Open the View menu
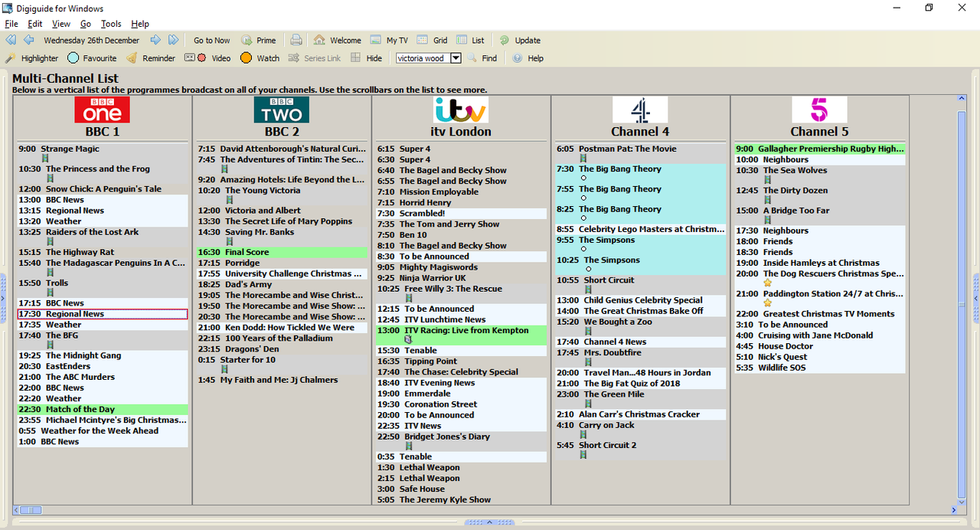980x530 pixels. click(61, 24)
